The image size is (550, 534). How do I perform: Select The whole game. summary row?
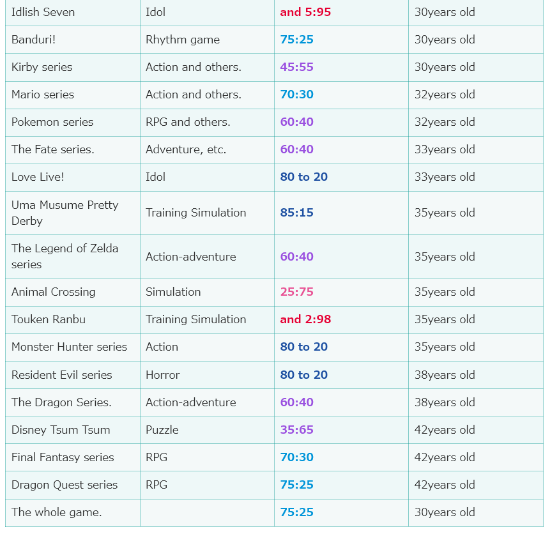click(274, 513)
